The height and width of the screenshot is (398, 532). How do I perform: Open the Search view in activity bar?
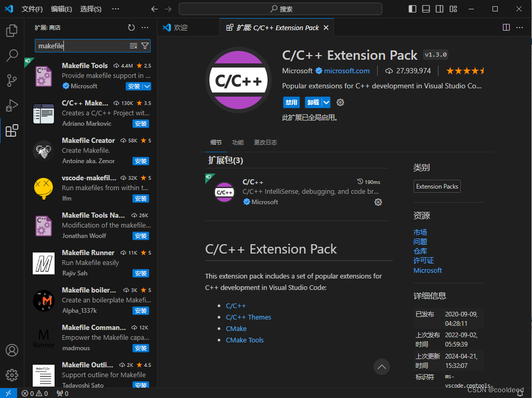point(12,55)
